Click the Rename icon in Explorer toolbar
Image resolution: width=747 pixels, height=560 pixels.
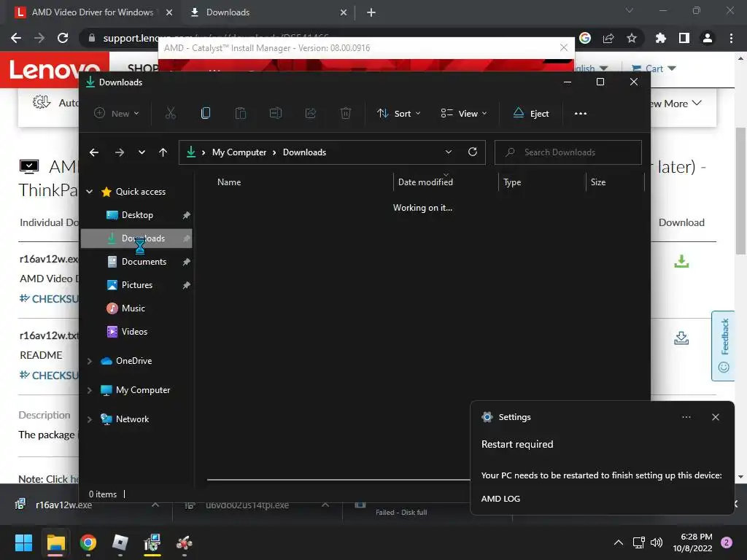[x=275, y=113]
